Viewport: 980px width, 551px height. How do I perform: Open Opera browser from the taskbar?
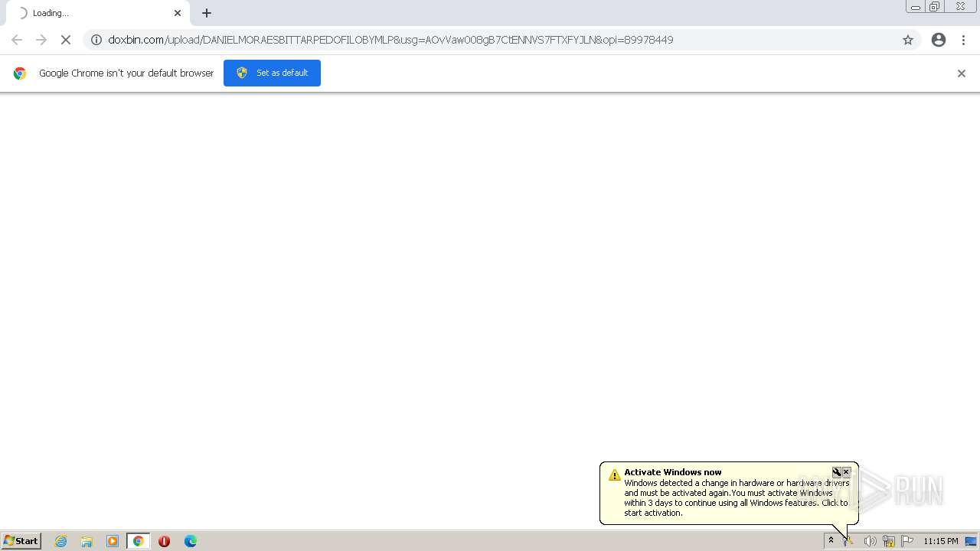click(x=164, y=541)
